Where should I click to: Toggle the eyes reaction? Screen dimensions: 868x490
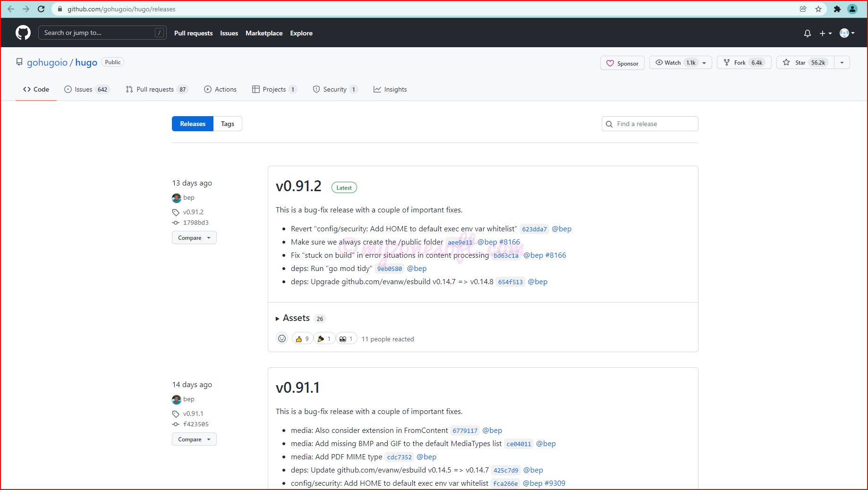coord(347,338)
